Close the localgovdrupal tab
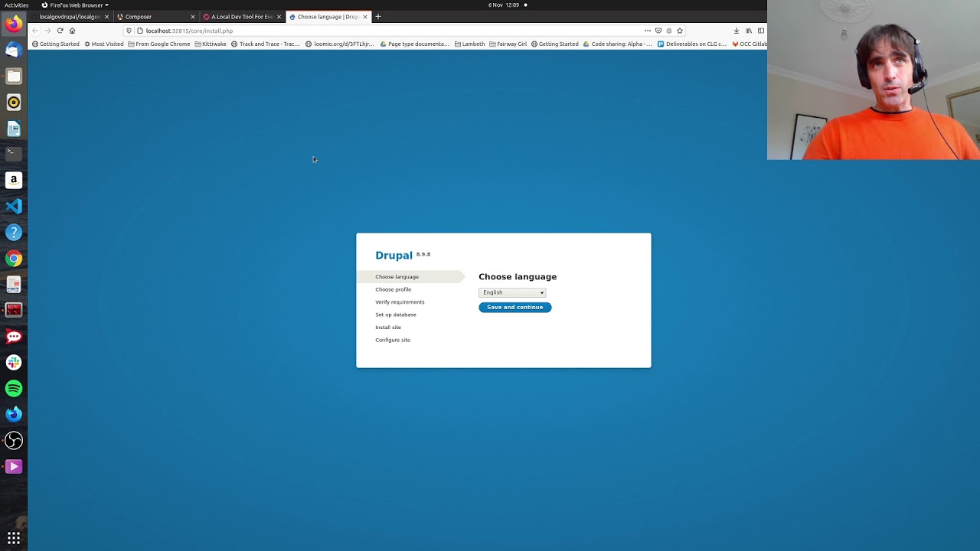980x551 pixels. click(106, 16)
